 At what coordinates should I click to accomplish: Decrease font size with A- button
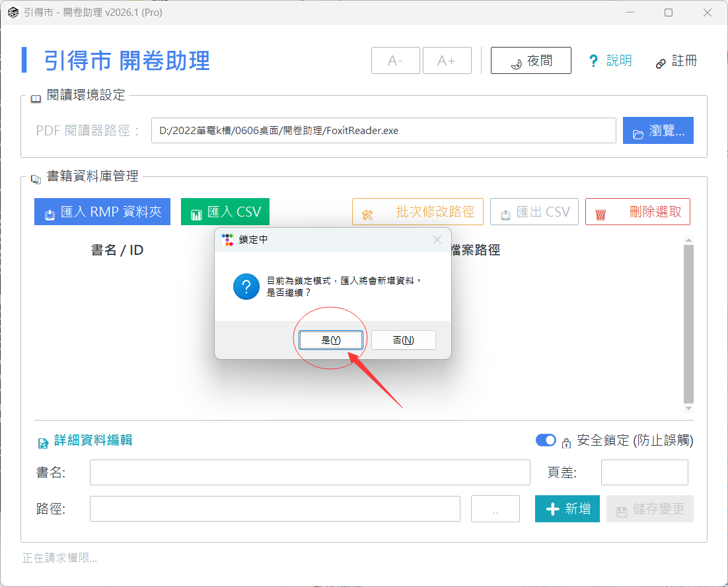coord(396,61)
